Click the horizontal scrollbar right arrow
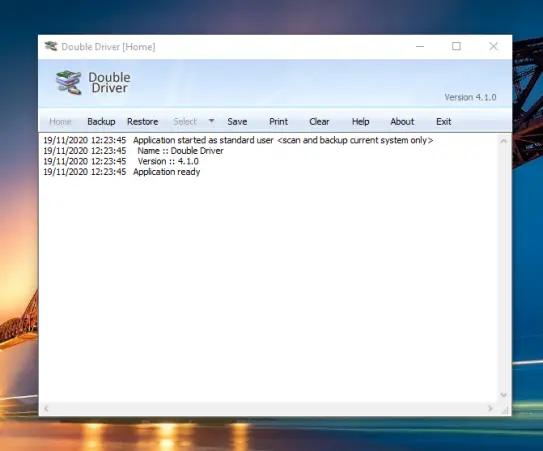This screenshot has height=451, width=543. 490,409
